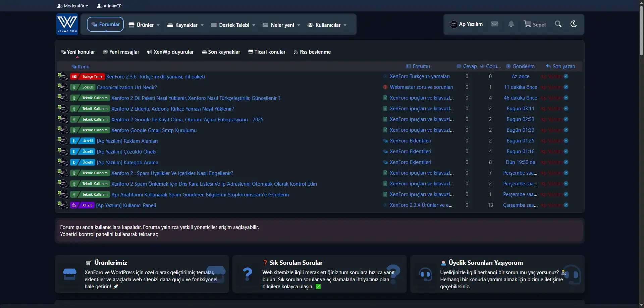The height and width of the screenshot is (308, 644).
Task: Expand the Destek Talebi menu arrow
Action: coord(254,25)
